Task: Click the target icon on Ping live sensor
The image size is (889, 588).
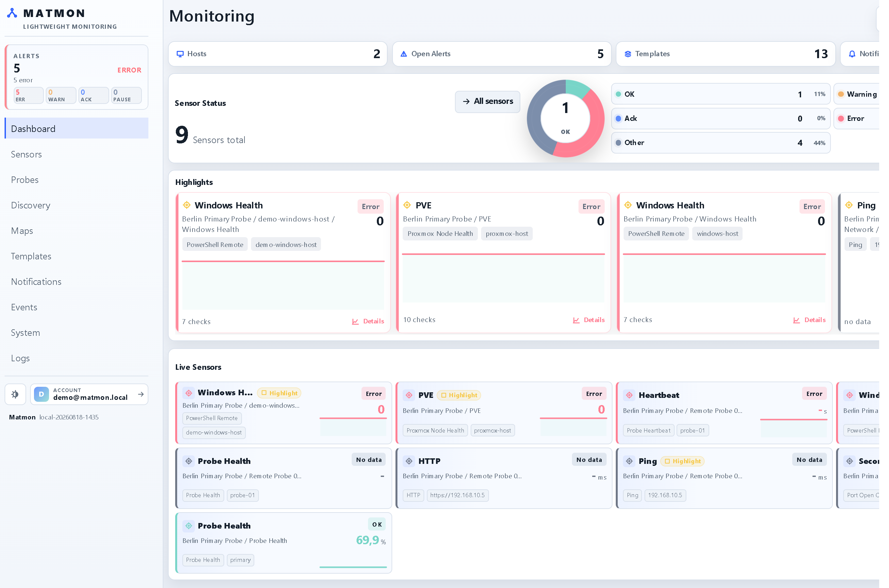Action: [x=629, y=461]
